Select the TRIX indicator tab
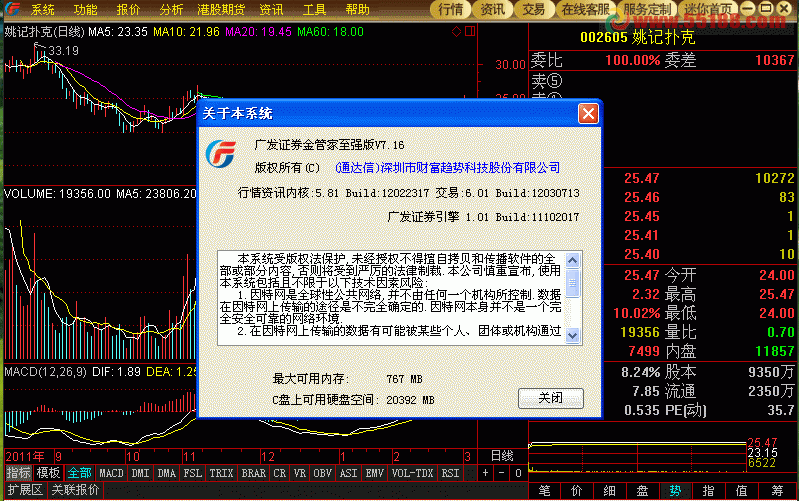 point(221,473)
